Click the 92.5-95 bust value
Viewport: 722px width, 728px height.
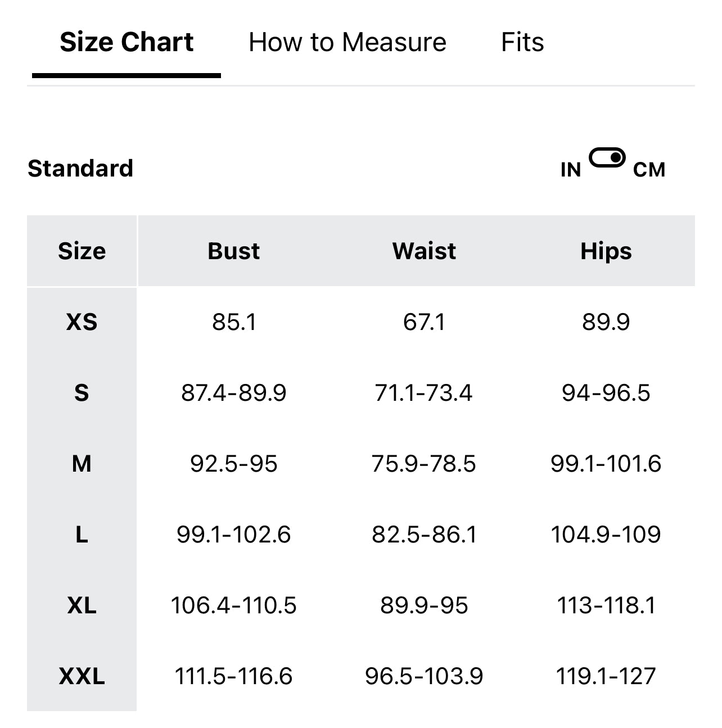coord(233,464)
